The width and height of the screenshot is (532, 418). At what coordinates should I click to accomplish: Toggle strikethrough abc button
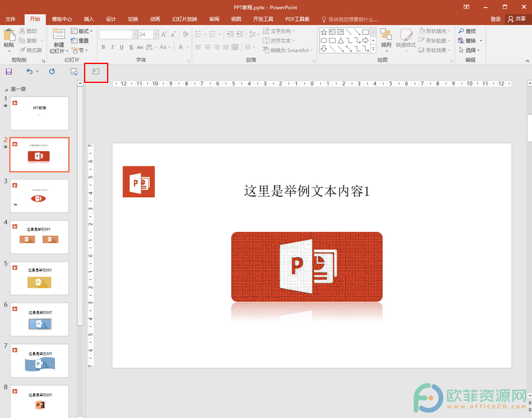pyautogui.click(x=140, y=47)
